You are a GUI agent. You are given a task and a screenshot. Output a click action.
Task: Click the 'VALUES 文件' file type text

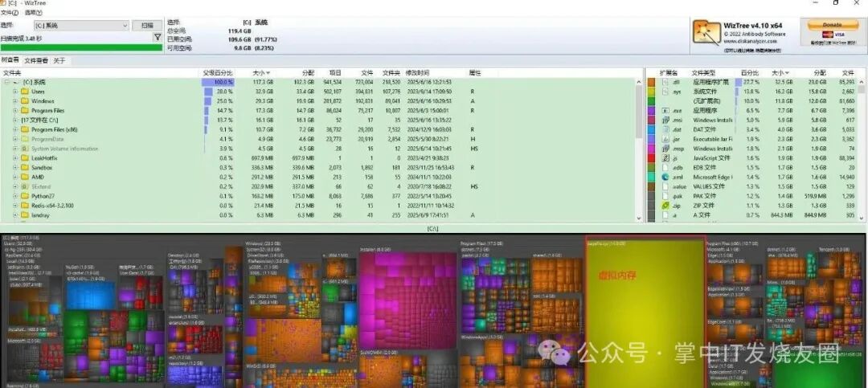point(709,186)
